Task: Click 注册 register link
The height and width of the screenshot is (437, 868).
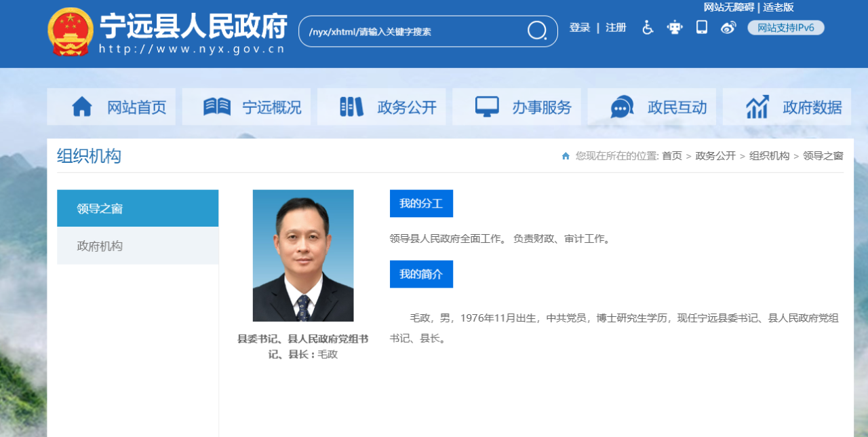Action: click(x=616, y=28)
